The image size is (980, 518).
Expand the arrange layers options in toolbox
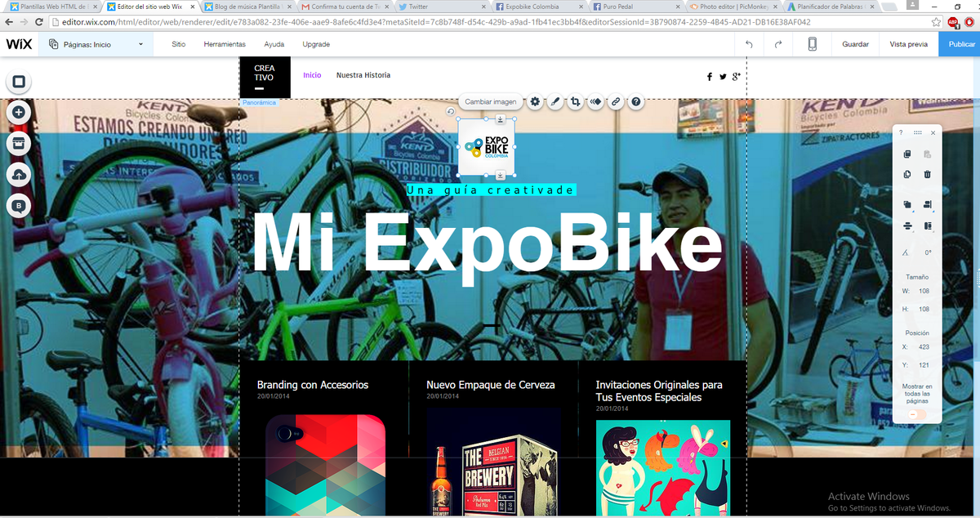(907, 205)
